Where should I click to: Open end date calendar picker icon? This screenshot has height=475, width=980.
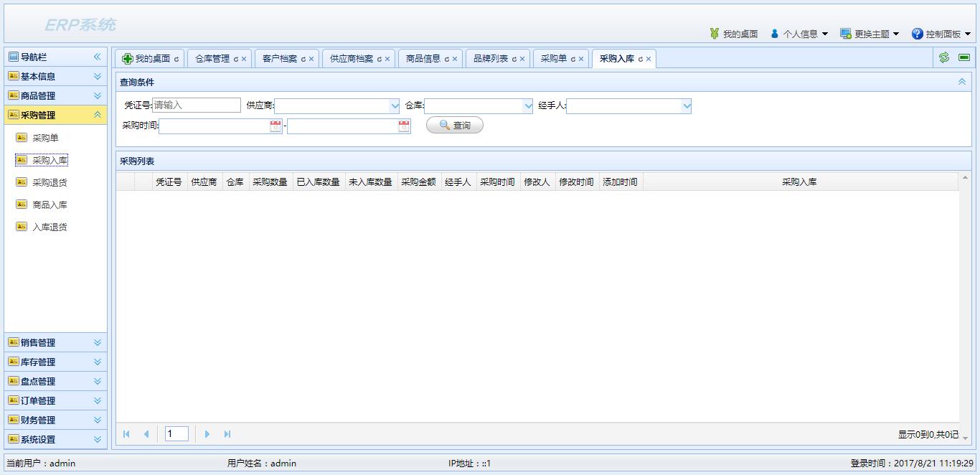coord(404,126)
